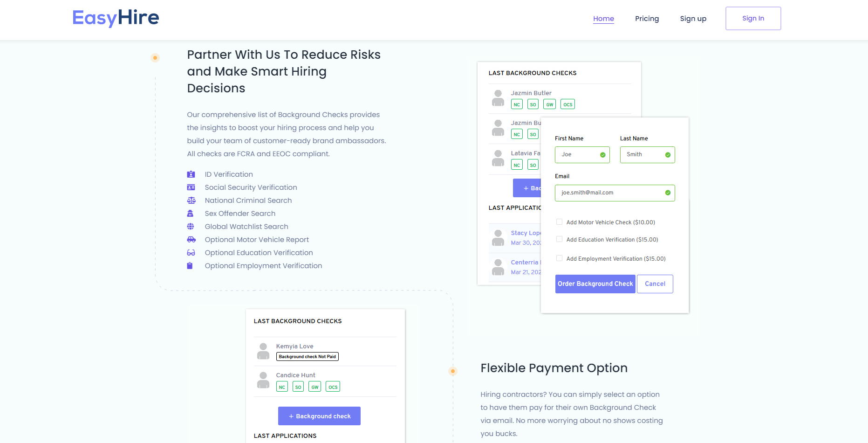Click the Kemyia Love name

294,346
